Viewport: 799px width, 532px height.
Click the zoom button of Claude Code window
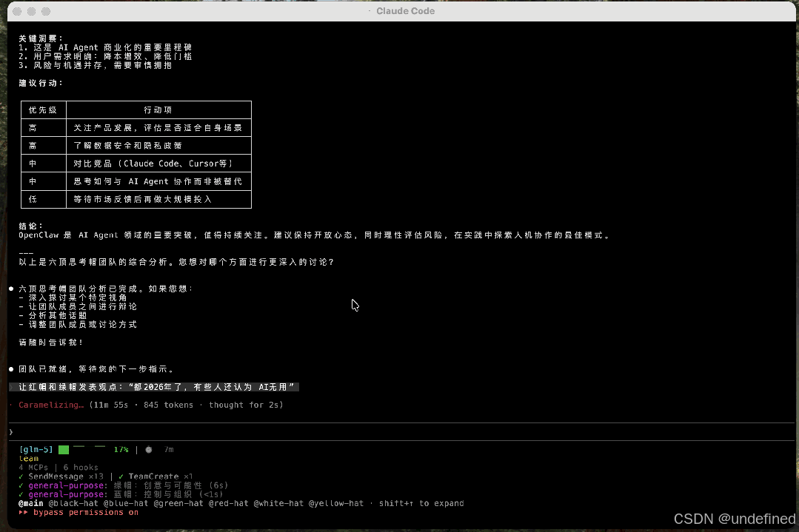click(x=46, y=11)
